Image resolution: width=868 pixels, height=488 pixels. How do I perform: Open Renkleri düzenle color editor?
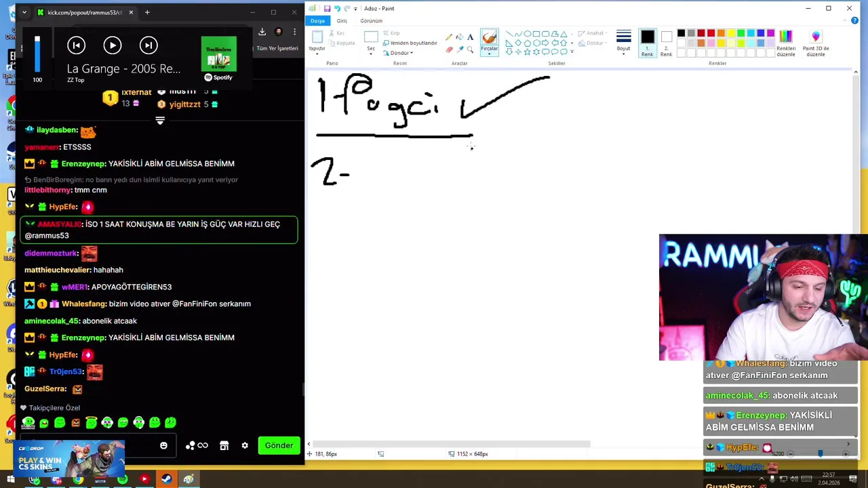[x=786, y=43]
